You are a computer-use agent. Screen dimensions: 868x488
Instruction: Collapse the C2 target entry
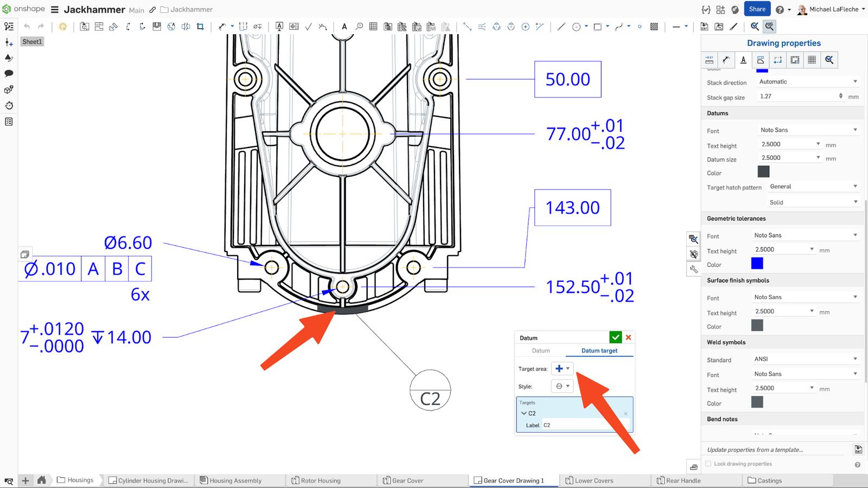coord(524,413)
